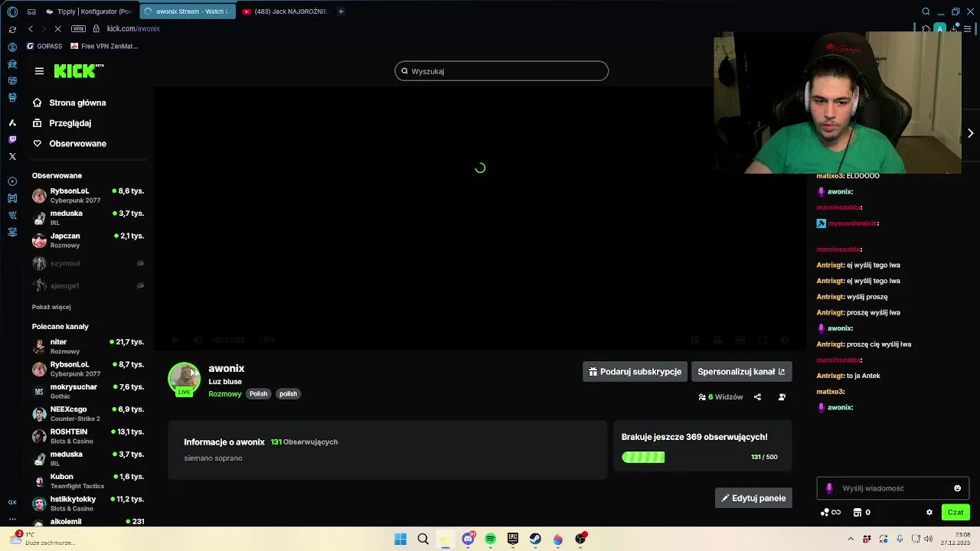Show hidden tray icons chevron

(x=850, y=539)
